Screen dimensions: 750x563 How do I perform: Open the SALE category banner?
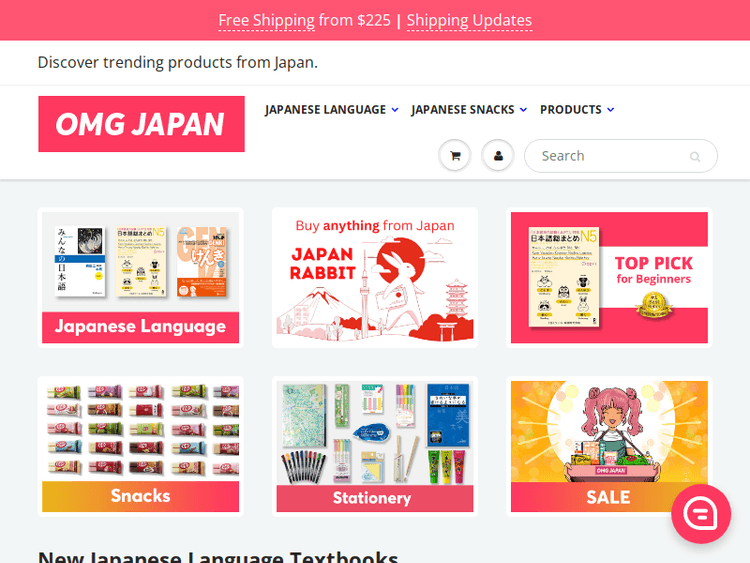(x=609, y=446)
